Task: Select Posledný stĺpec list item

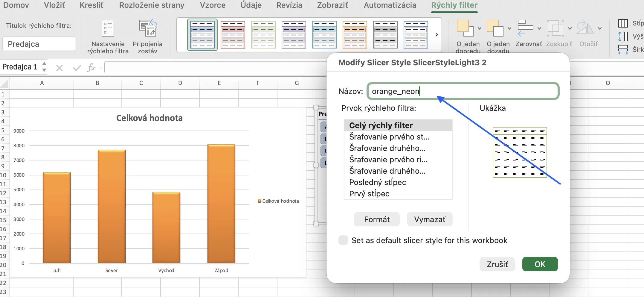Action: (x=398, y=182)
